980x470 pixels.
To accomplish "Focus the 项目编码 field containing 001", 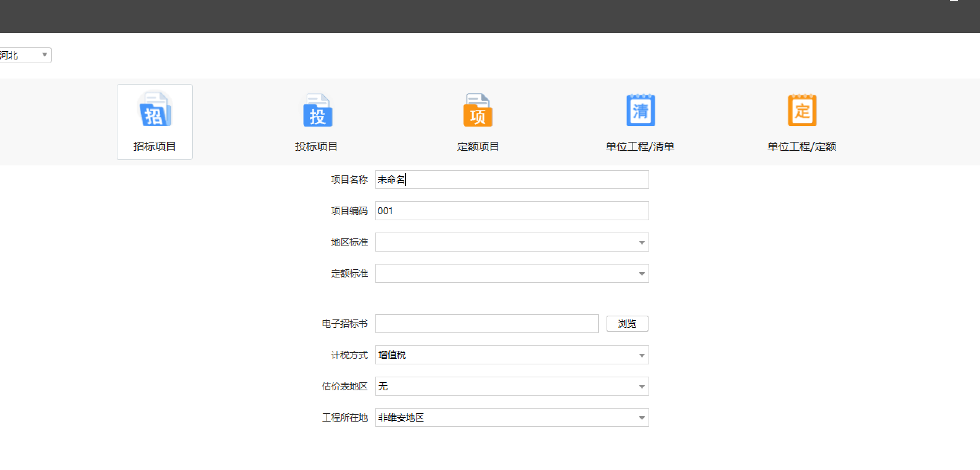I will coord(512,211).
